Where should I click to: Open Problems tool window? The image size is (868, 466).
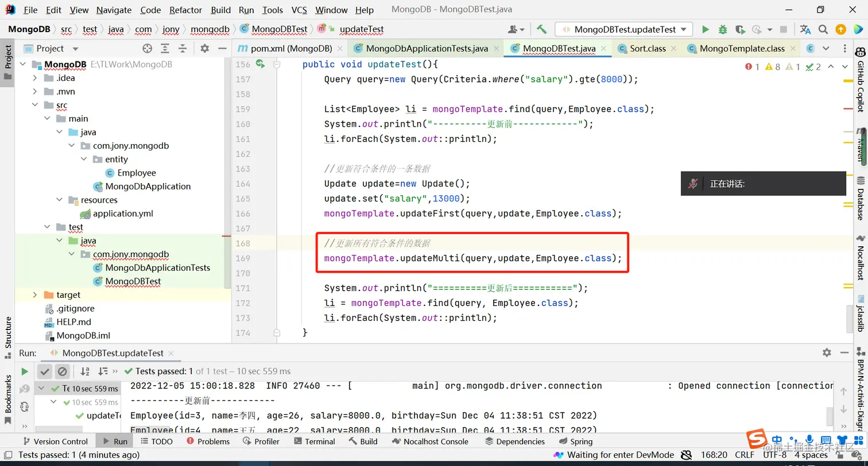[x=208, y=441]
